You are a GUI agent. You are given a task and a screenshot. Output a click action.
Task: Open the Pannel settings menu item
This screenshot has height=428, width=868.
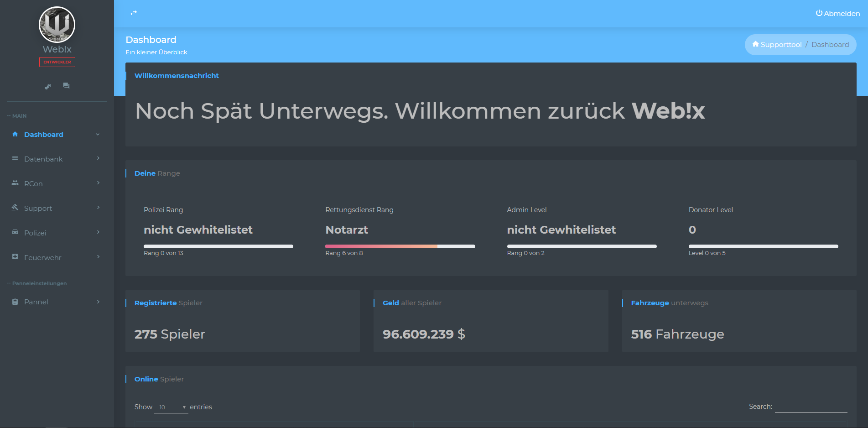point(36,302)
